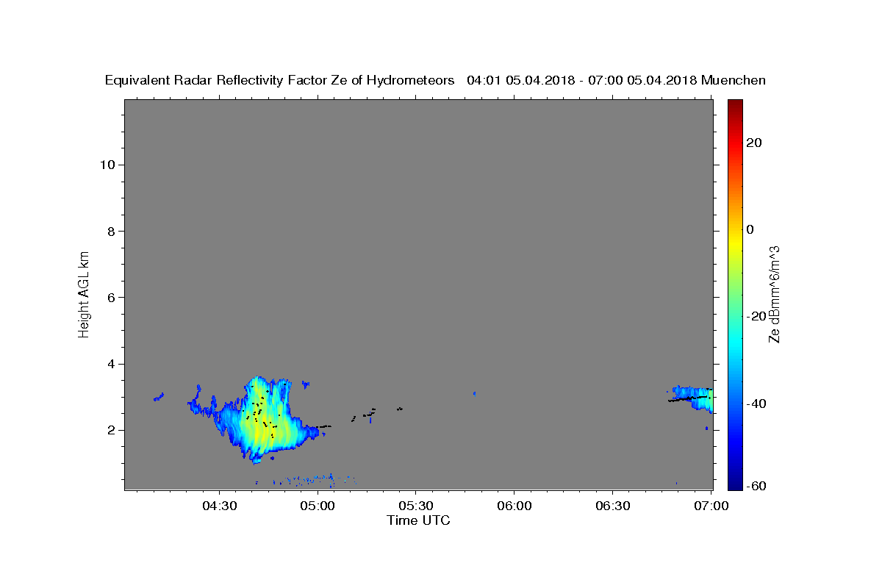Screen dimensions: 882x588
Task: Click the colorbar label -40
Action: pyautogui.click(x=757, y=404)
